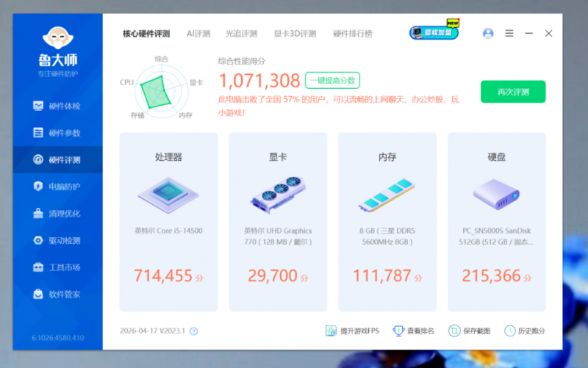The width and height of the screenshot is (588, 368).
Task: Open 硬件体检 in the sidebar
Action: coord(57,106)
